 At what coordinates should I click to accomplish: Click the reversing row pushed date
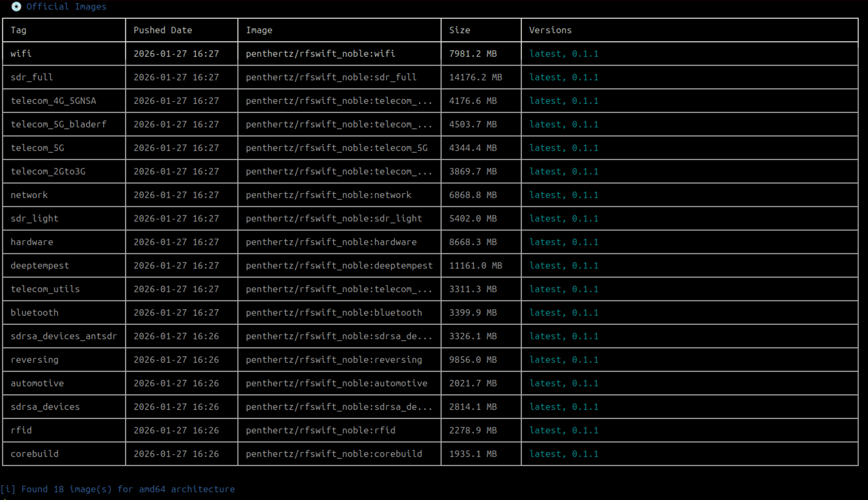click(x=176, y=360)
